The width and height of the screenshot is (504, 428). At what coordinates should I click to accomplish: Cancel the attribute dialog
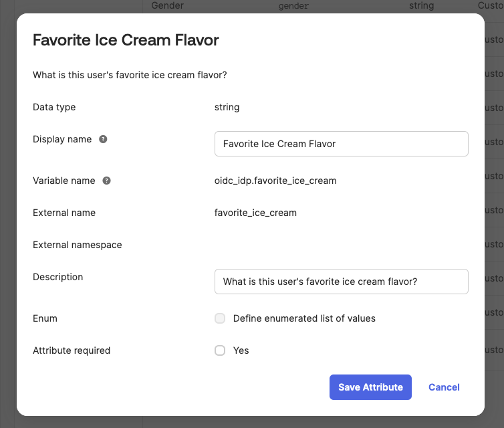[x=444, y=387]
